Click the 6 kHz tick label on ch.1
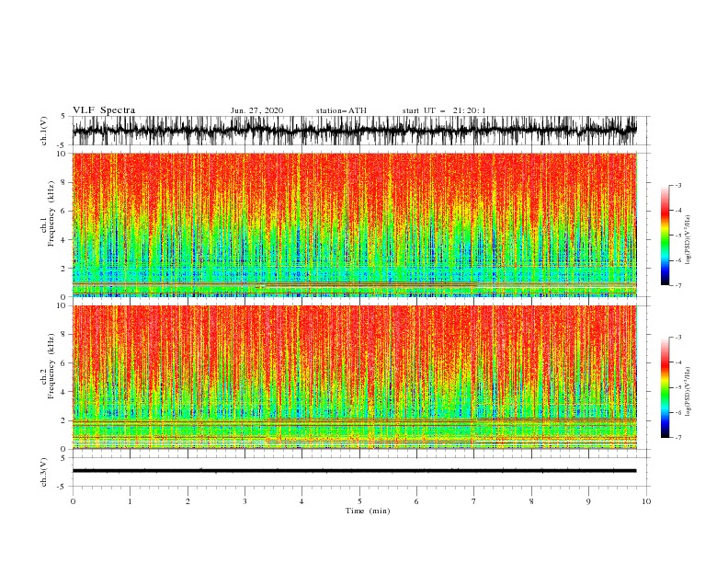 (63, 211)
